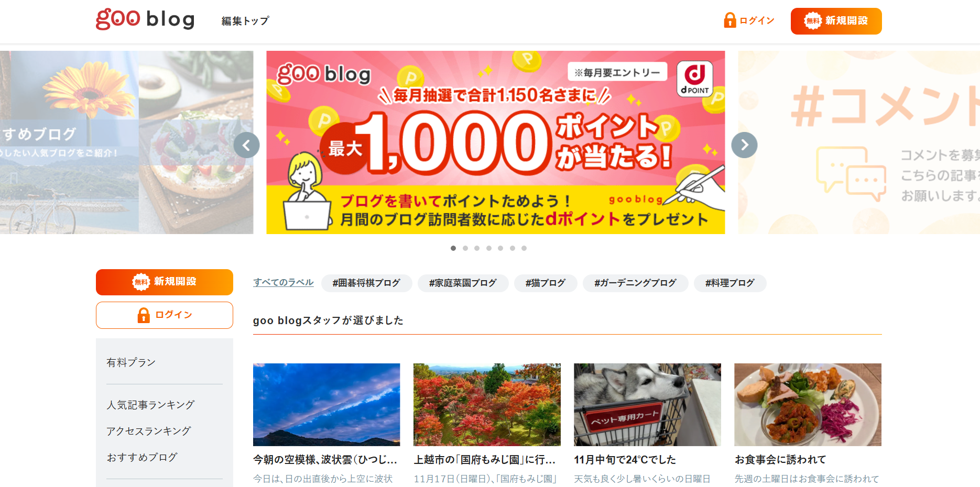Click the lock icon in sidebar ログイン button
This screenshot has width=980, height=487.
coord(144,315)
